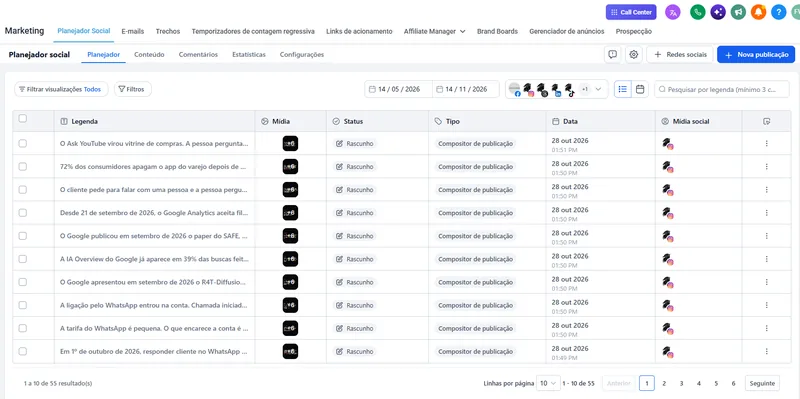The height and width of the screenshot is (399, 800).
Task: Check the A tarifa do WhatsApp row checkbox
Action: pos(22,328)
